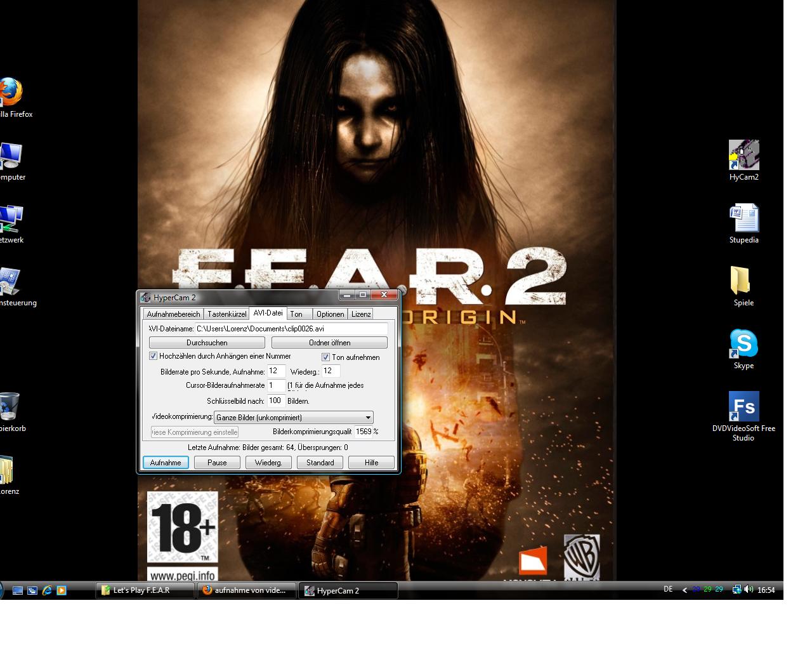The width and height of the screenshot is (812, 650).
Task: Click the Wiederg. frame rate field
Action: pos(331,371)
